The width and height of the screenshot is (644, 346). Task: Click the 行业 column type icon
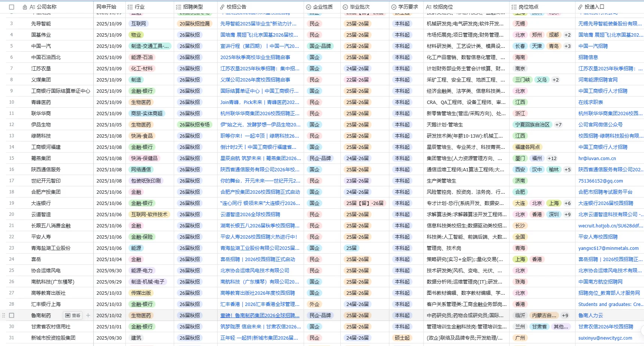[130, 7]
